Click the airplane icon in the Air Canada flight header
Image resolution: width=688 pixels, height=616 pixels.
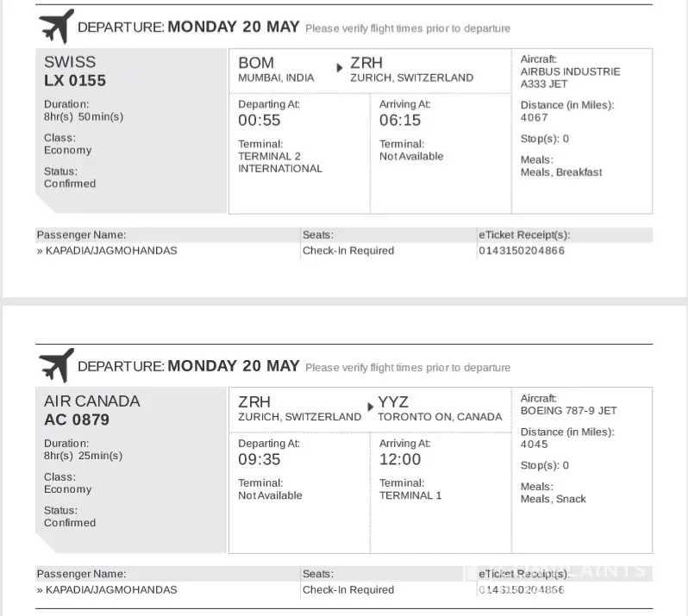tap(53, 366)
